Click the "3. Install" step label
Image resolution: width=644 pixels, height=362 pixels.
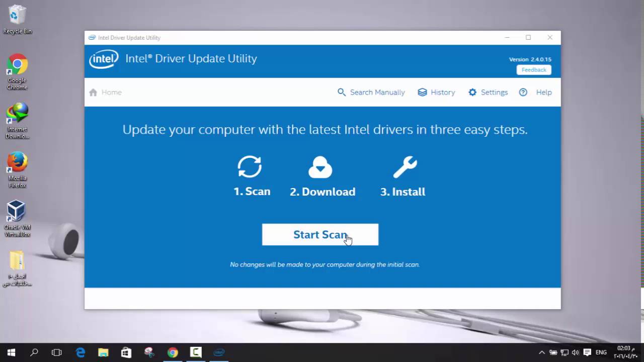403,192
